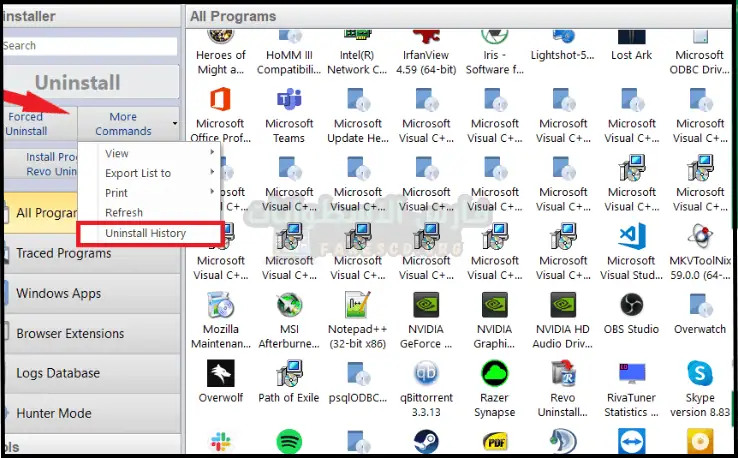This screenshot has height=458, width=738.
Task: Select Microsoft Visual Studio Code icon
Action: point(631,237)
